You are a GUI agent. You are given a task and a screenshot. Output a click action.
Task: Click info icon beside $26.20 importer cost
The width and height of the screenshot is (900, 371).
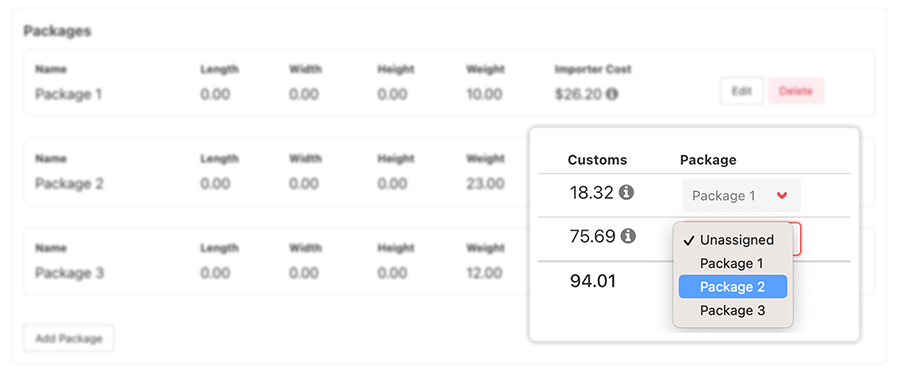pos(612,94)
